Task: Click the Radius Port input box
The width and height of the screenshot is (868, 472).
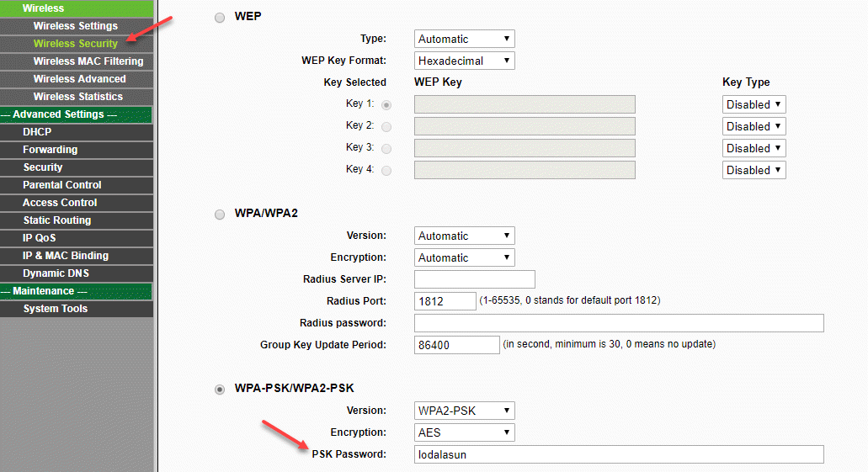Action: pyautogui.click(x=445, y=301)
